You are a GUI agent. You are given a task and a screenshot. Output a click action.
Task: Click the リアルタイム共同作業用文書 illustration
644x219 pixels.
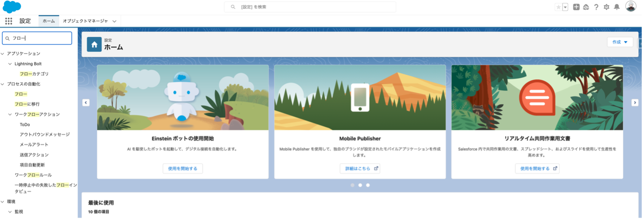point(537,97)
